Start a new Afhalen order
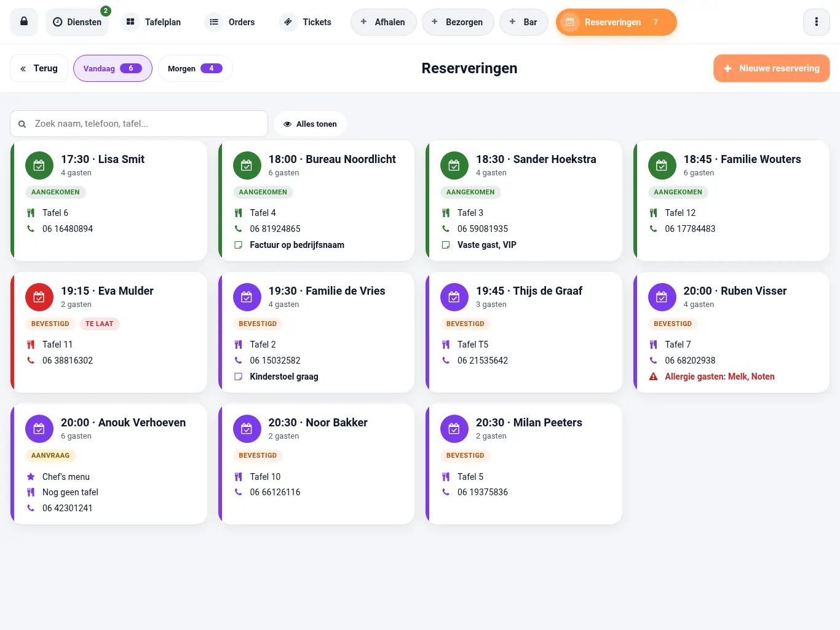The height and width of the screenshot is (630, 840). point(383,22)
